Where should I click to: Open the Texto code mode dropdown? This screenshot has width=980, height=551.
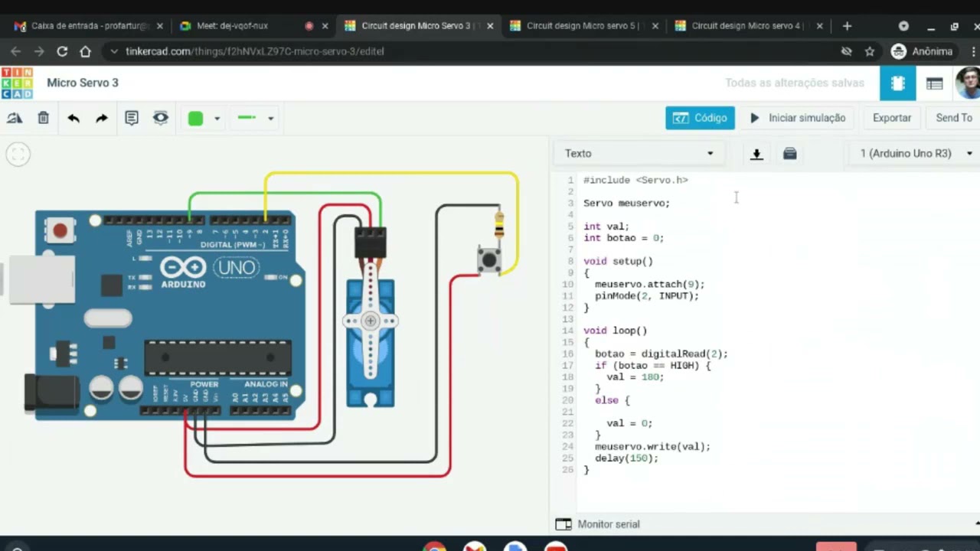(x=639, y=153)
